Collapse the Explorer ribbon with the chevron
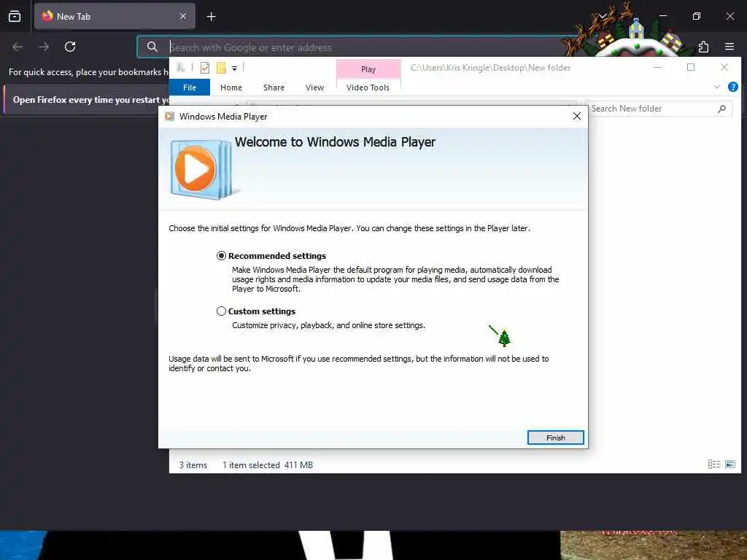 coord(716,87)
